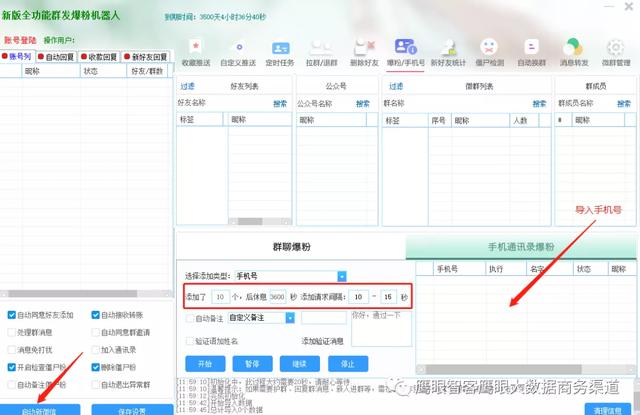This screenshot has height=415, width=640.
Task: Switch to 账号列 tab
Action: [x=17, y=56]
